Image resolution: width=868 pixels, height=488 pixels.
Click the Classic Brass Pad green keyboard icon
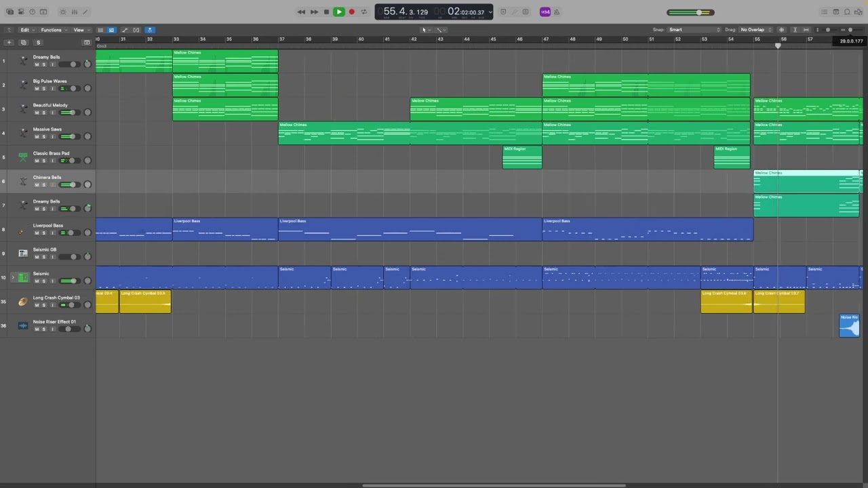[23, 157]
